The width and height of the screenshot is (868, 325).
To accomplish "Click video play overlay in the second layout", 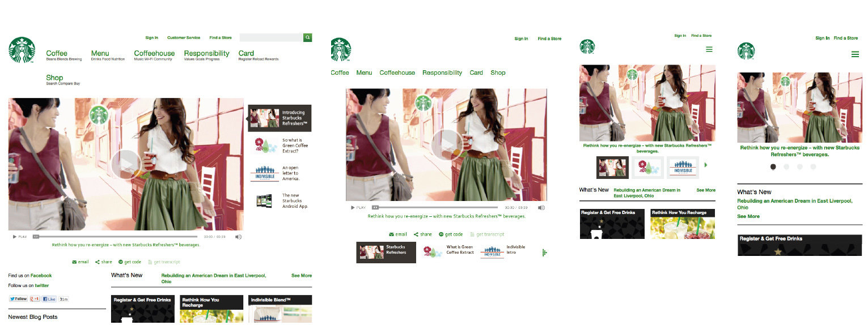I will (446, 144).
